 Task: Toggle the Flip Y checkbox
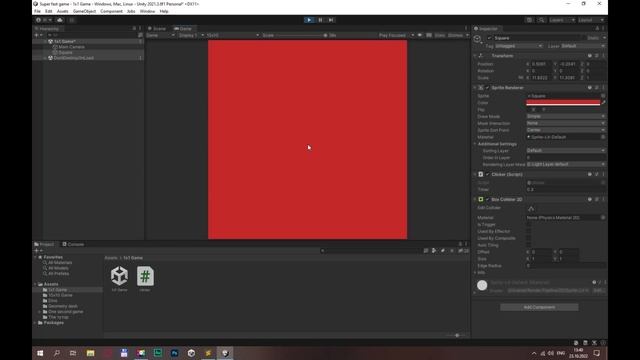(x=539, y=110)
